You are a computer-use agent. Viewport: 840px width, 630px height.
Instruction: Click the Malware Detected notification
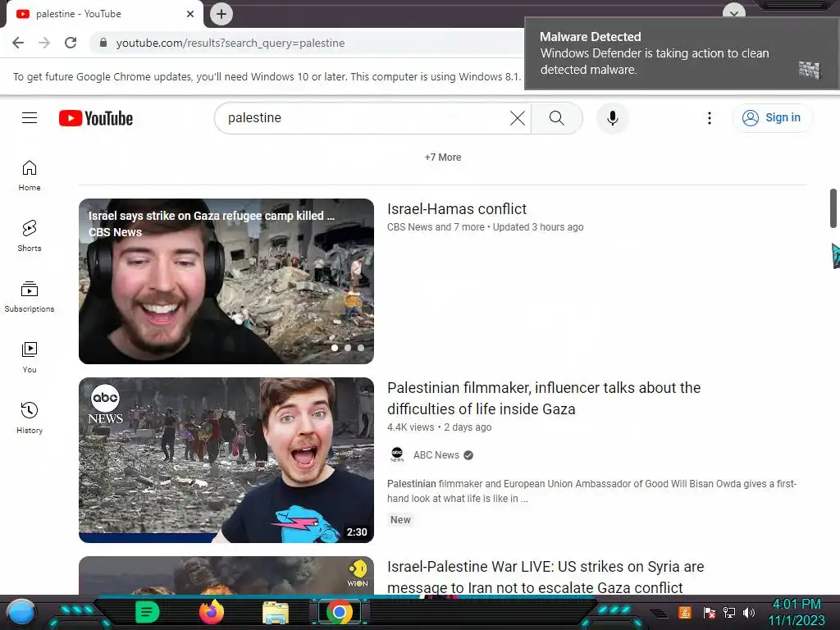coord(682,53)
